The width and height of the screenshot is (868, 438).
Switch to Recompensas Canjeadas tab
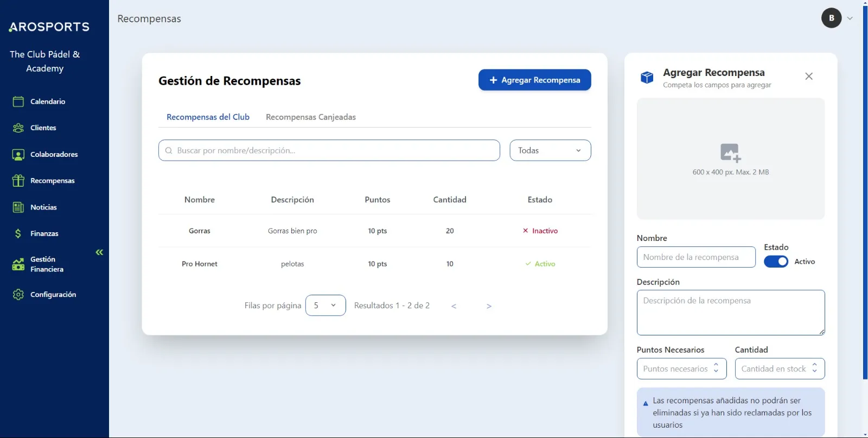pyautogui.click(x=311, y=117)
